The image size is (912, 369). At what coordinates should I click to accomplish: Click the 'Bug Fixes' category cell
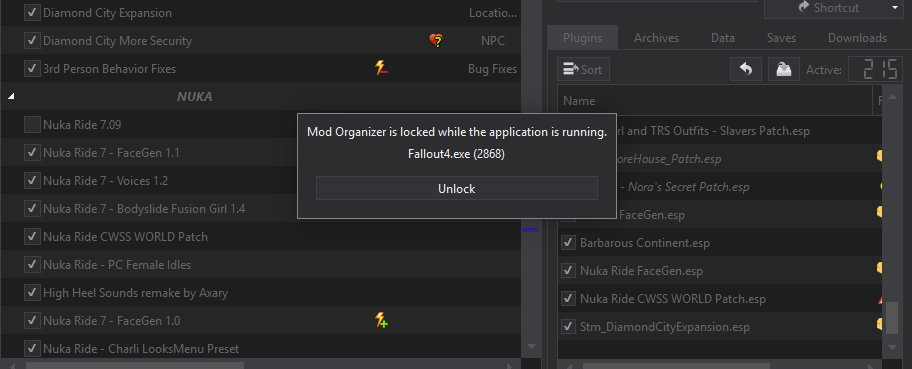pos(492,69)
